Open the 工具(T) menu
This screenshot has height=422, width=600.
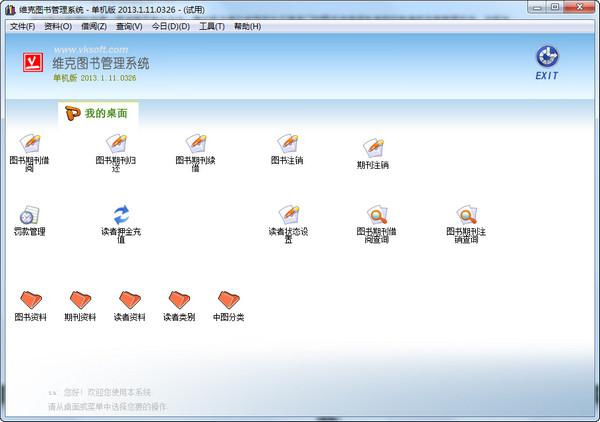(212, 26)
